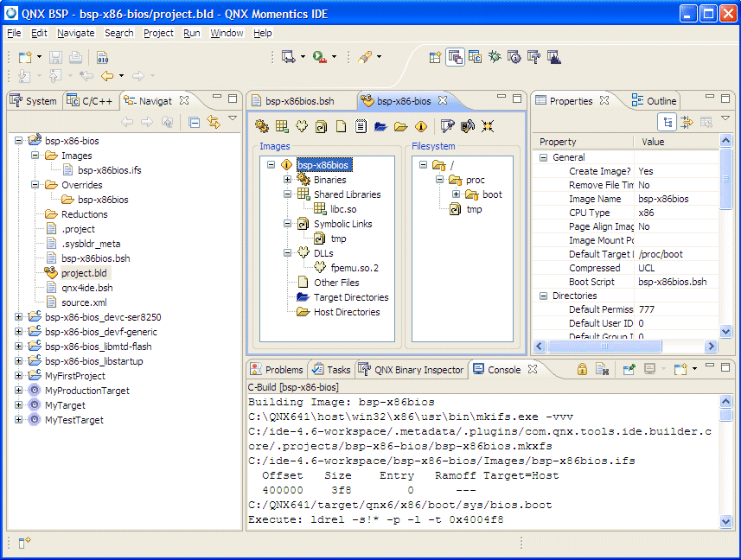Select libc.so under Shared Libraries
Image resolution: width=741 pixels, height=560 pixels.
342,209
